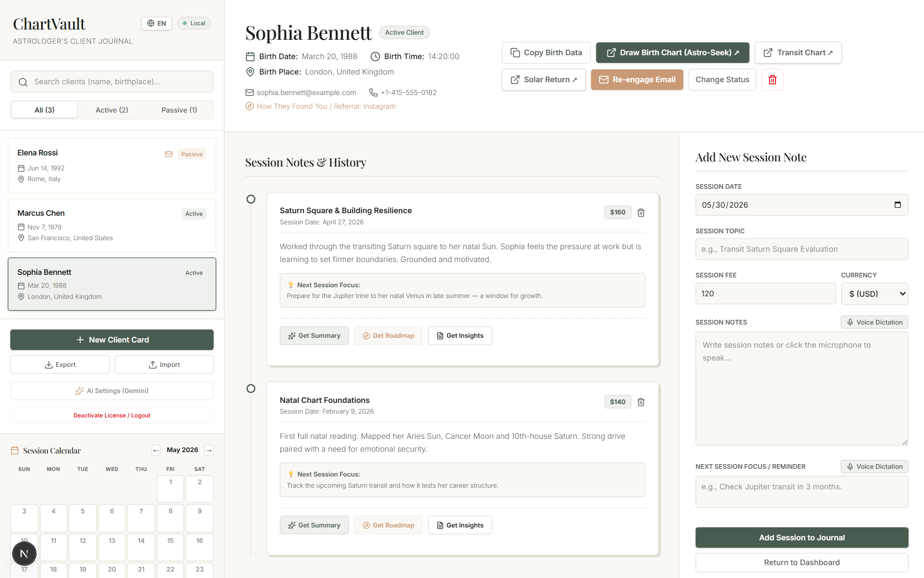This screenshot has height=578, width=924.
Task: Switch language with the EN globe button
Action: point(157,23)
